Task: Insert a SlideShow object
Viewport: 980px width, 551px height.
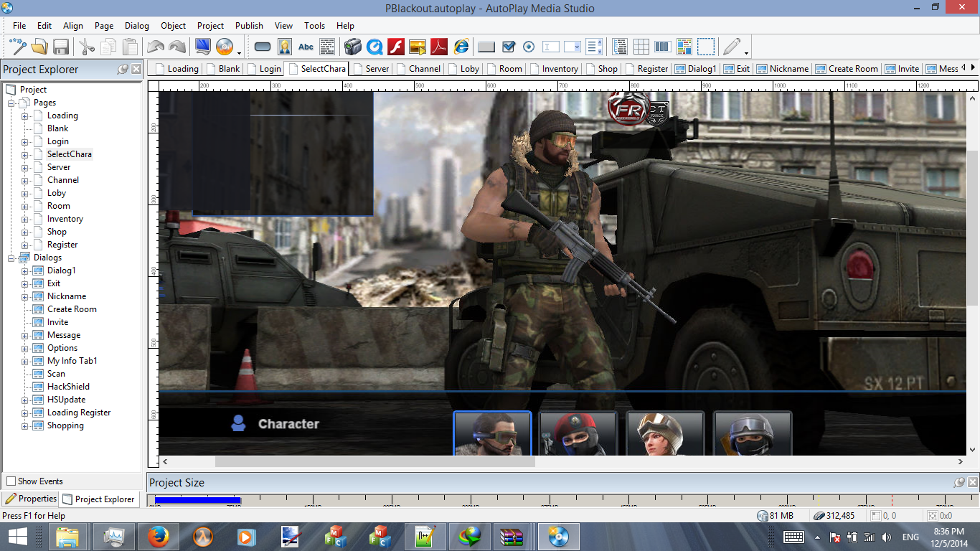Action: (418, 47)
